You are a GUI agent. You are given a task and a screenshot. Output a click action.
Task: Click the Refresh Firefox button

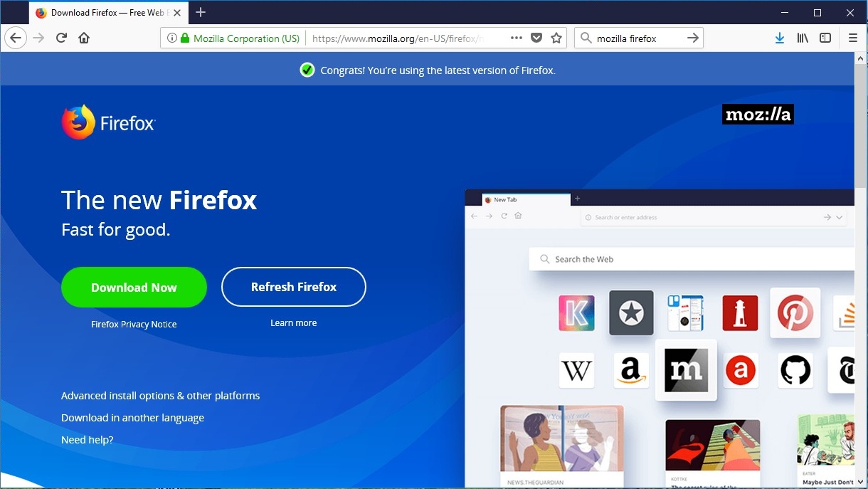pos(294,287)
